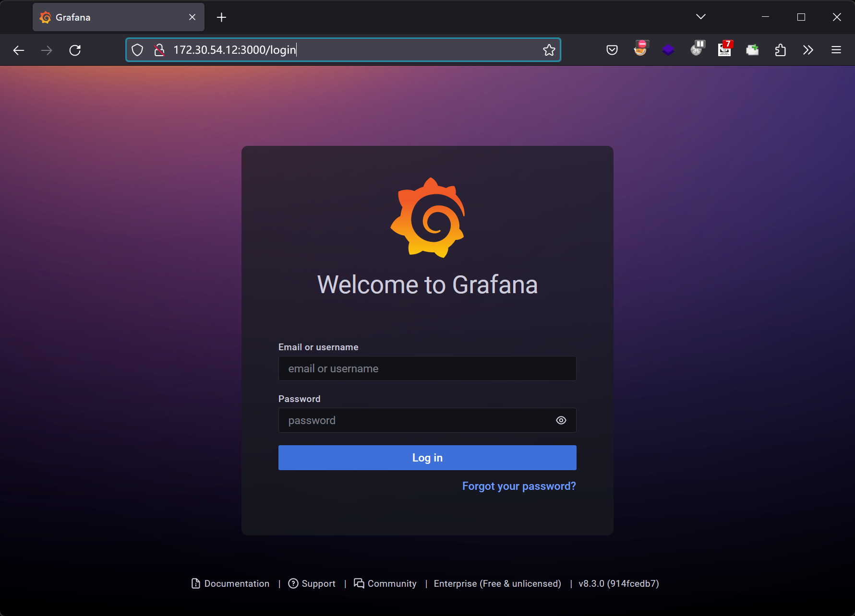Open the Save to Pocket icon
This screenshot has height=616, width=855.
612,50
